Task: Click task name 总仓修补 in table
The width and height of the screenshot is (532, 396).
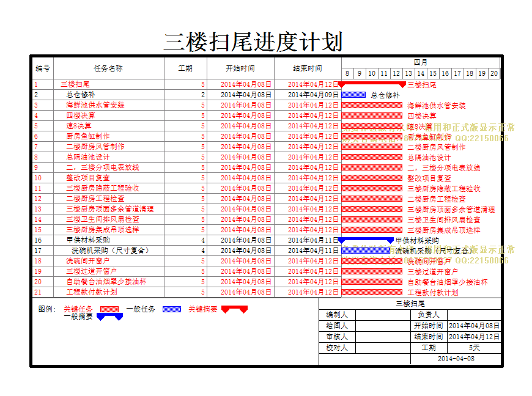Action: pos(80,95)
